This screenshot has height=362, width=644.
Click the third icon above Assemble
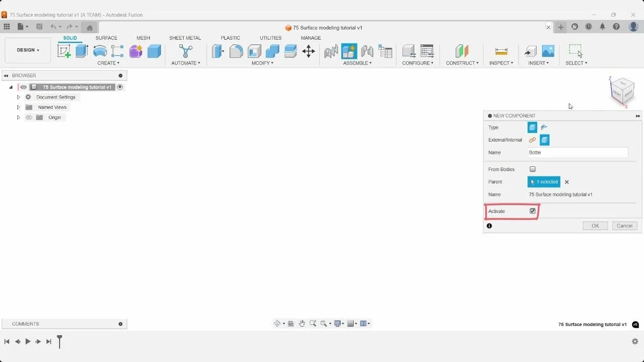coord(367,51)
